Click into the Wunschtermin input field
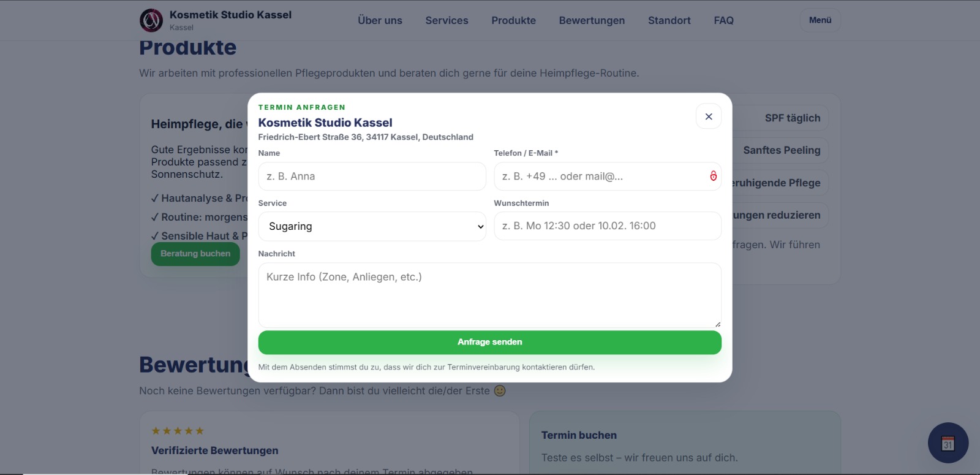The width and height of the screenshot is (980, 475). click(607, 226)
